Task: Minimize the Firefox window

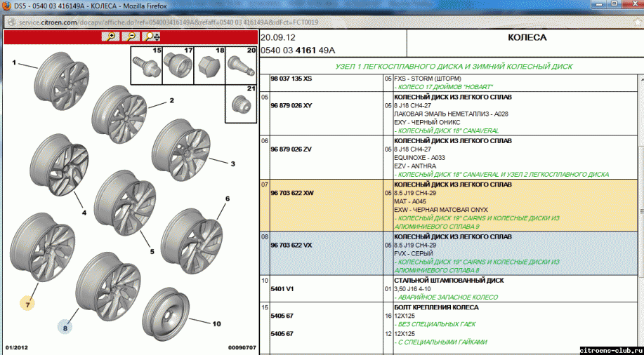Action: [x=599, y=4]
